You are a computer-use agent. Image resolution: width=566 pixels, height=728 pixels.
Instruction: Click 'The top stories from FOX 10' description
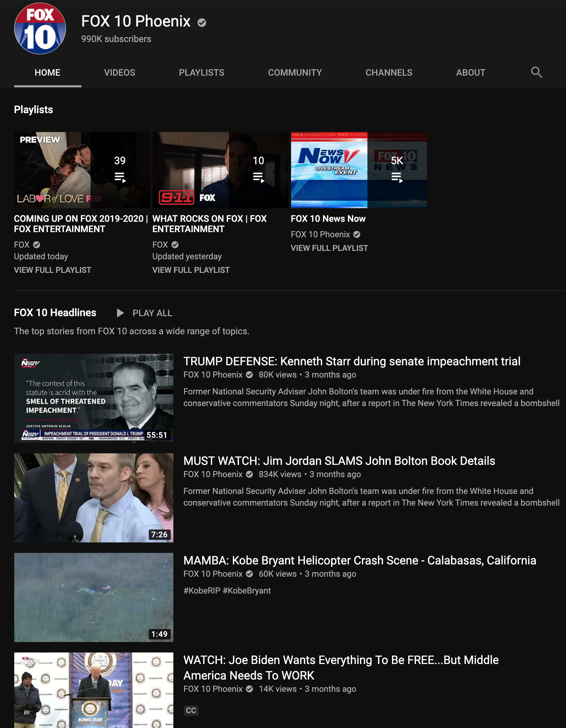(x=131, y=331)
